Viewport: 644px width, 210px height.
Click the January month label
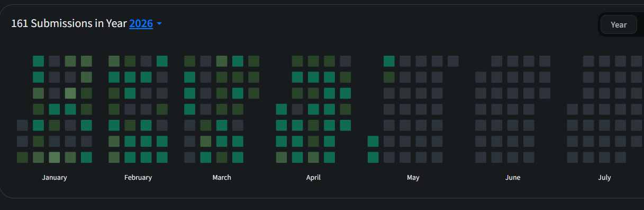tap(55, 178)
